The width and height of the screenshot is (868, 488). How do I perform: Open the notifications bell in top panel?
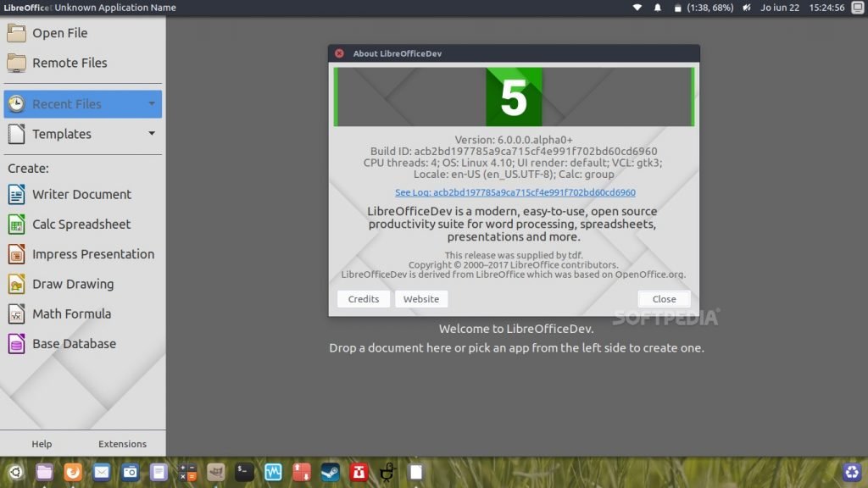coord(658,8)
